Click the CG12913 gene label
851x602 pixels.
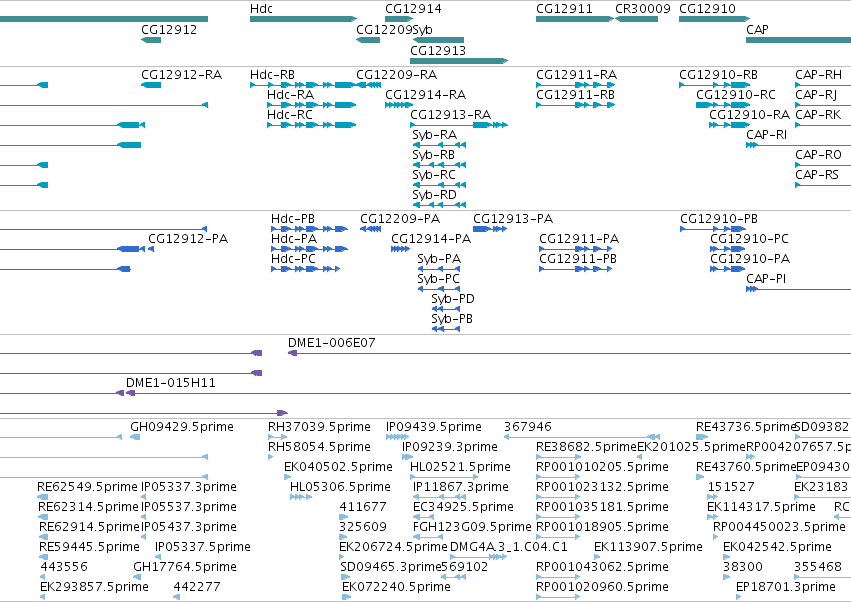(437, 50)
